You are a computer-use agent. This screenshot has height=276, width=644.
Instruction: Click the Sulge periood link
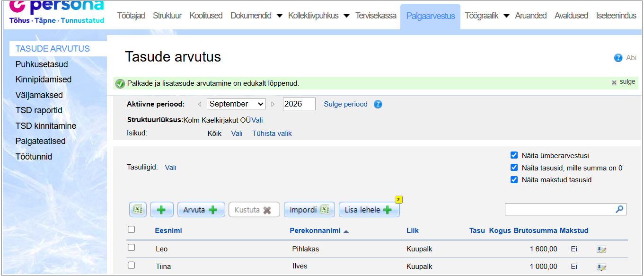point(345,104)
